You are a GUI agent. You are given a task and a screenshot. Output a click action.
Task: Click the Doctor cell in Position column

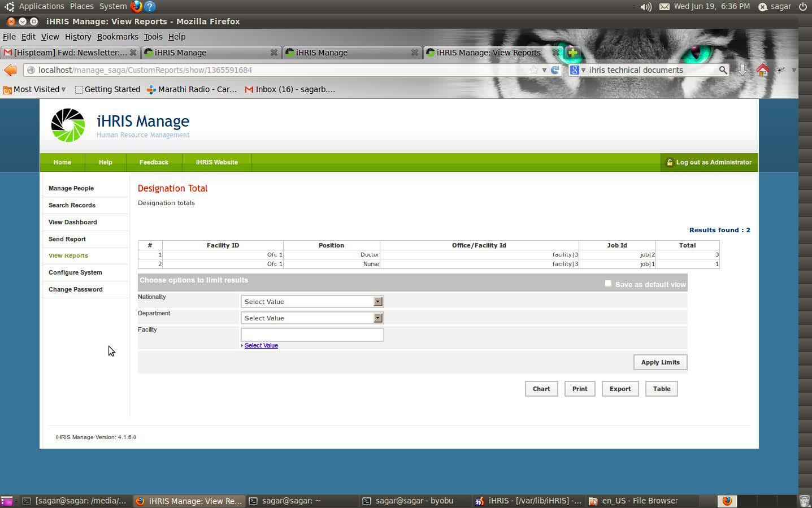click(331, 255)
